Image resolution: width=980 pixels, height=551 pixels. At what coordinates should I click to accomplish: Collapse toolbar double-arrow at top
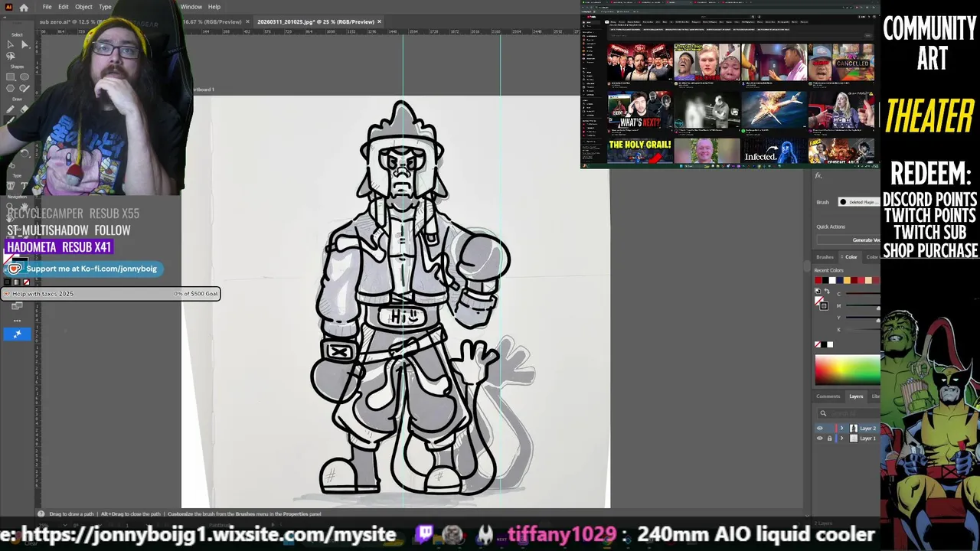click(x=5, y=18)
